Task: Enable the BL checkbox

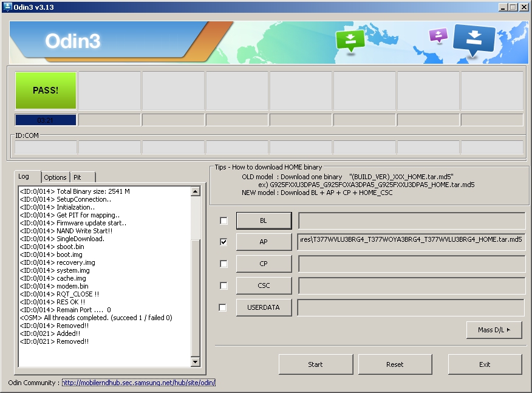Action: [x=223, y=221]
